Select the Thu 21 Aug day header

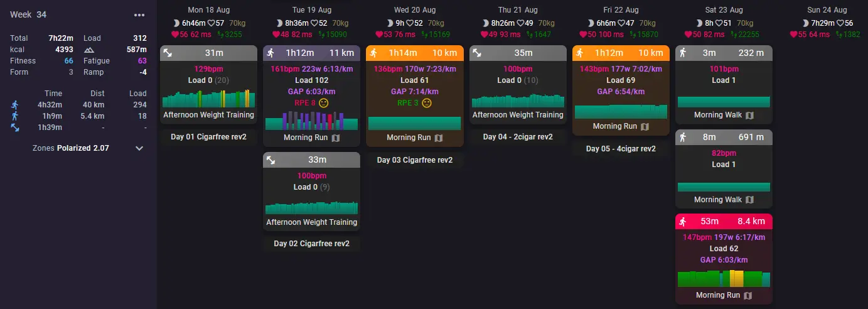pyautogui.click(x=517, y=10)
